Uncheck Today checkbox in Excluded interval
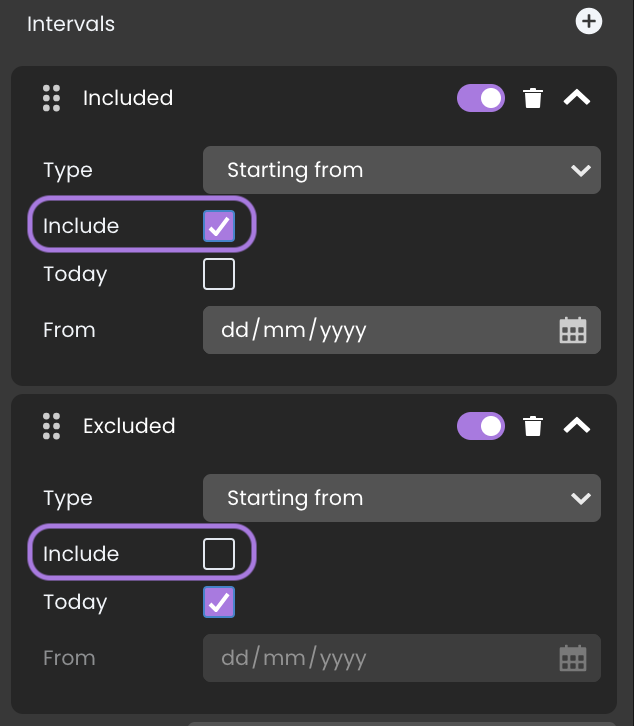Screen dimensions: 634x726 coord(219,602)
